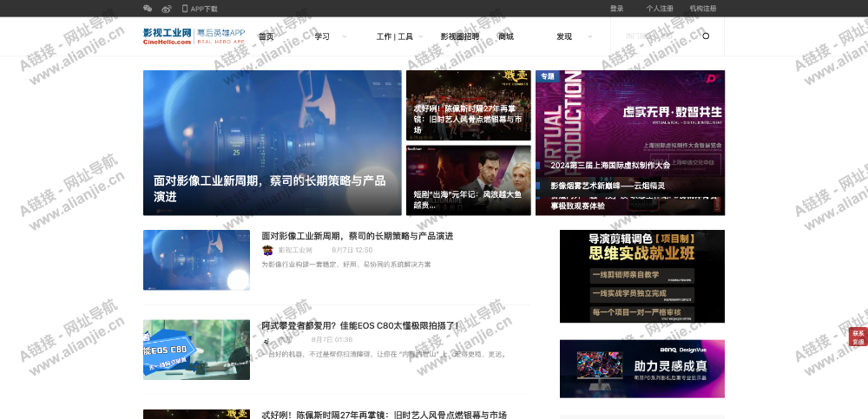Expand the 发现 dropdown chevron
The width and height of the screenshot is (868, 419).
click(590, 36)
